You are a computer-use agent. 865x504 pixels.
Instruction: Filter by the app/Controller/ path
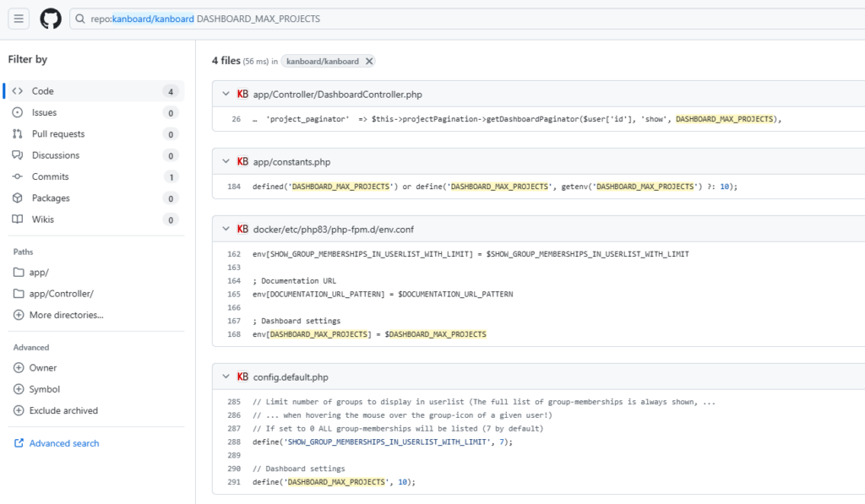tap(61, 294)
